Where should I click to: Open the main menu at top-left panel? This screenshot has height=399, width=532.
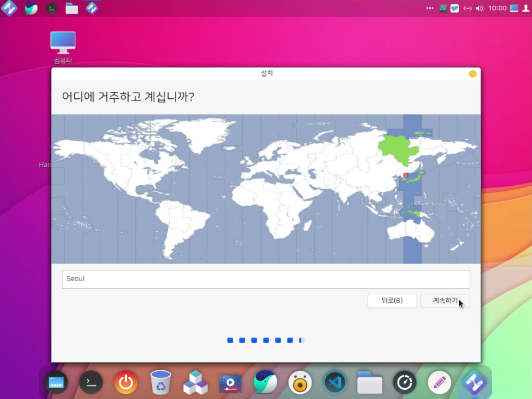click(x=10, y=8)
